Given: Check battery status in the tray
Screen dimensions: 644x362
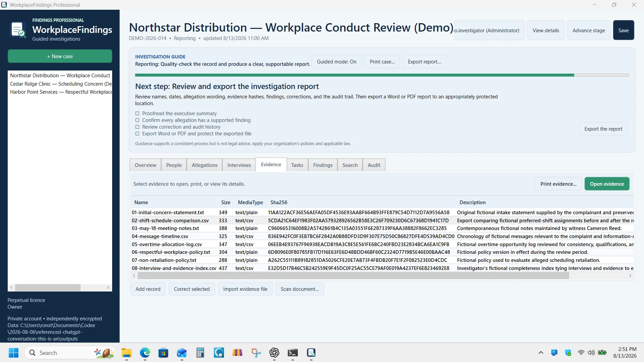Looking at the screenshot, I should [x=602, y=353].
